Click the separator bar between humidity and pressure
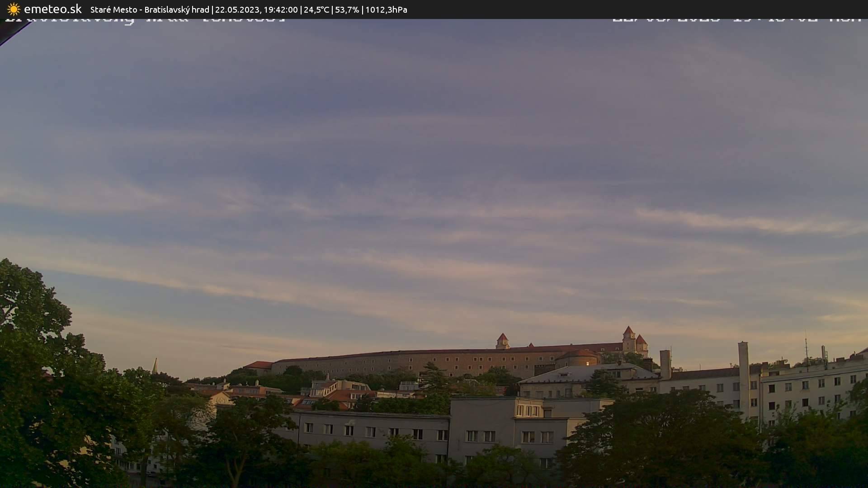The height and width of the screenshot is (488, 868). pyautogui.click(x=362, y=9)
